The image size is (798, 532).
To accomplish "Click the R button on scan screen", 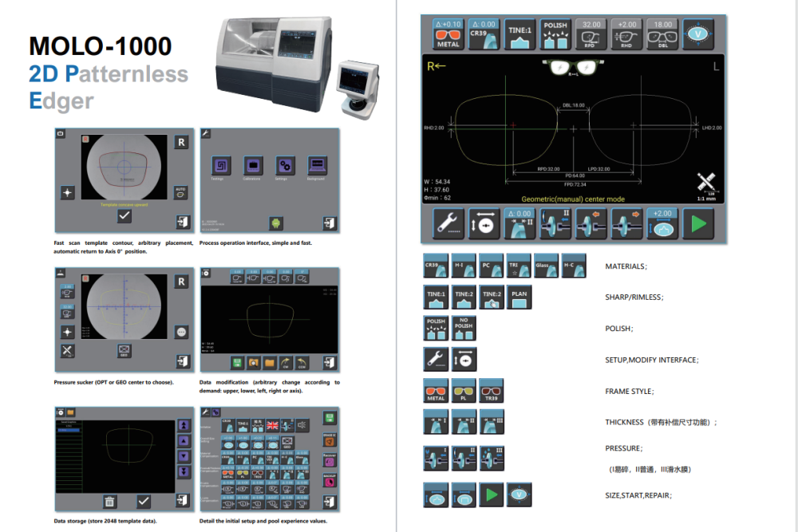I will [181, 142].
